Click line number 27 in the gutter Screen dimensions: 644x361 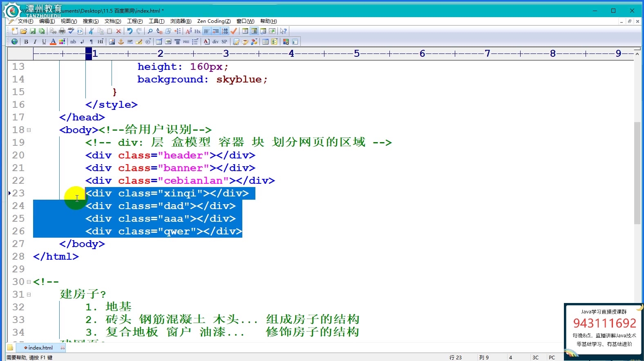click(x=18, y=244)
